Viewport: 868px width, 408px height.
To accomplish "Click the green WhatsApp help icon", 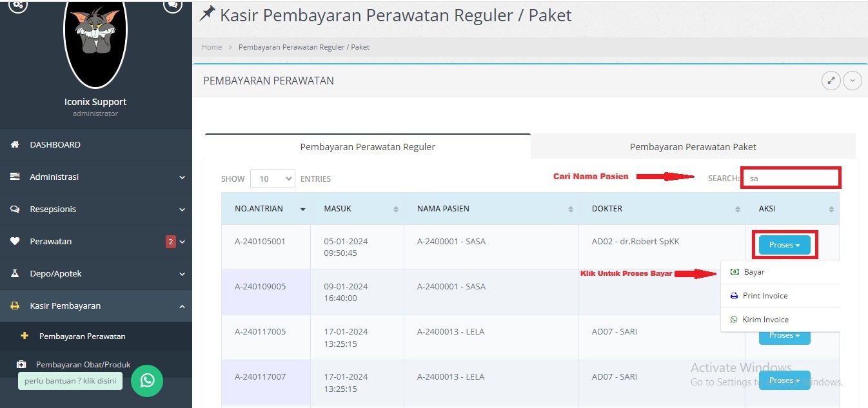I will (147, 380).
